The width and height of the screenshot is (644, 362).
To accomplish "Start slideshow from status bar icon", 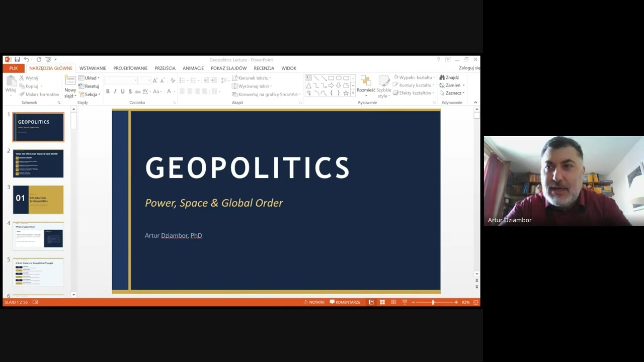I will tap(405, 302).
